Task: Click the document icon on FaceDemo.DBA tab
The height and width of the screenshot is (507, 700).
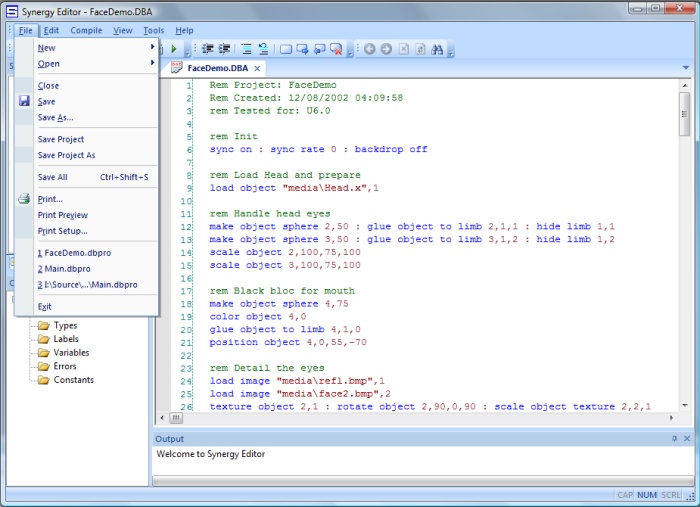Action: coord(177,67)
